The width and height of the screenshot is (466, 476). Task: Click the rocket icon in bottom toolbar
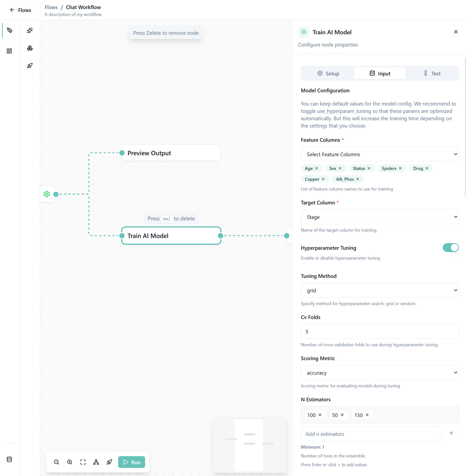(x=109, y=462)
